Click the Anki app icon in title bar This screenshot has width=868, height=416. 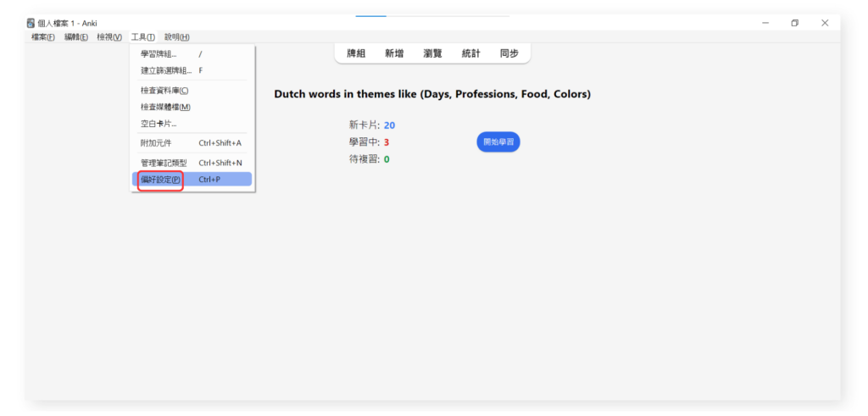(31, 23)
